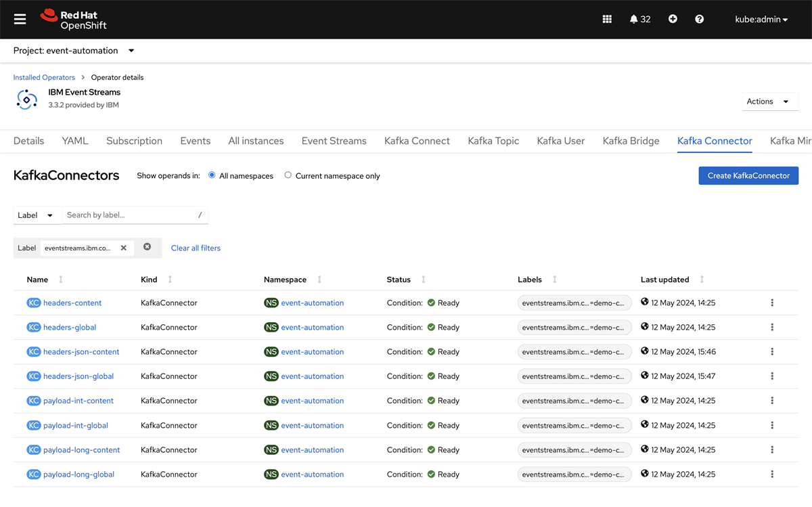The height and width of the screenshot is (507, 812).
Task: Open the OpenShift application launcher grid
Action: click(x=607, y=18)
